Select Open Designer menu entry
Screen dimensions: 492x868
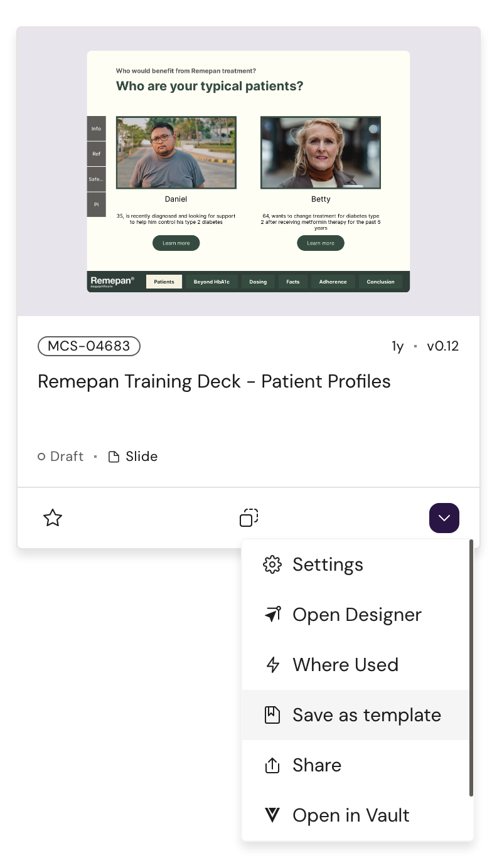(x=356, y=615)
